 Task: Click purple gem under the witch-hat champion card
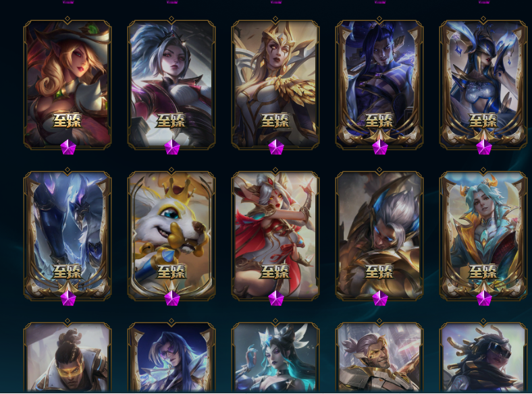click(x=68, y=147)
